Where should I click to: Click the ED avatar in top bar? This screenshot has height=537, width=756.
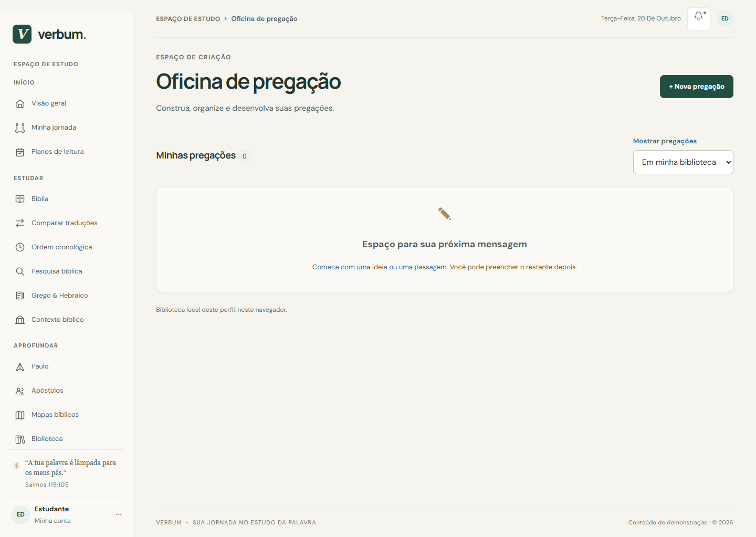(x=725, y=19)
